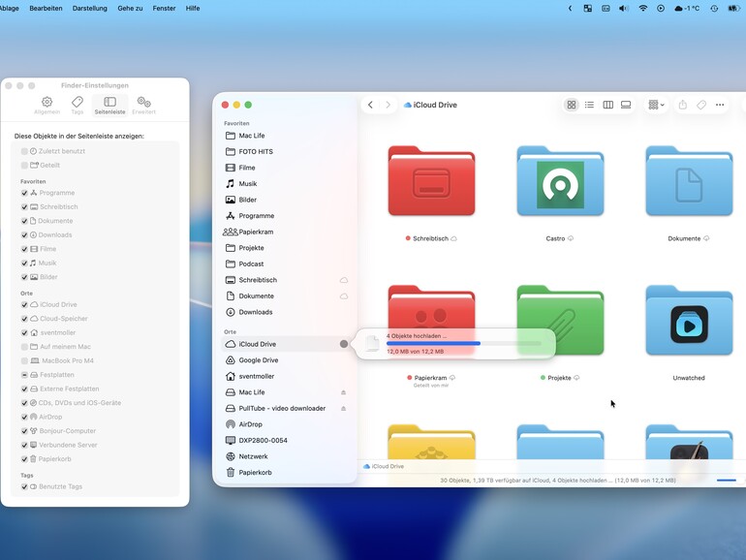Click the Projekte folder name label
Viewport: 746px width, 560px height.
(x=559, y=378)
